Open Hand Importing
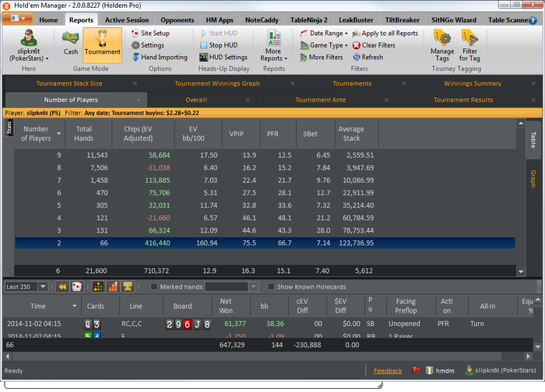 coord(160,58)
